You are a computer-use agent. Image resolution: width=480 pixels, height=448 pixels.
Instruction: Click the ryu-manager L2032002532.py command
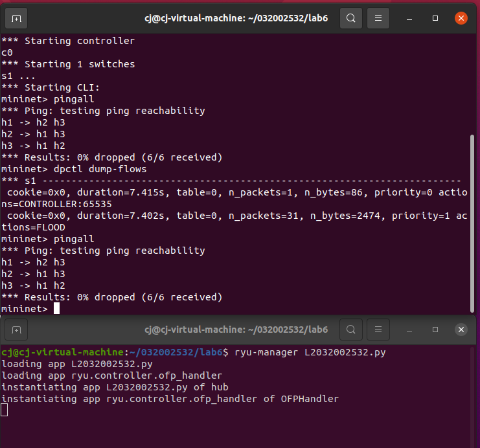coord(310,353)
